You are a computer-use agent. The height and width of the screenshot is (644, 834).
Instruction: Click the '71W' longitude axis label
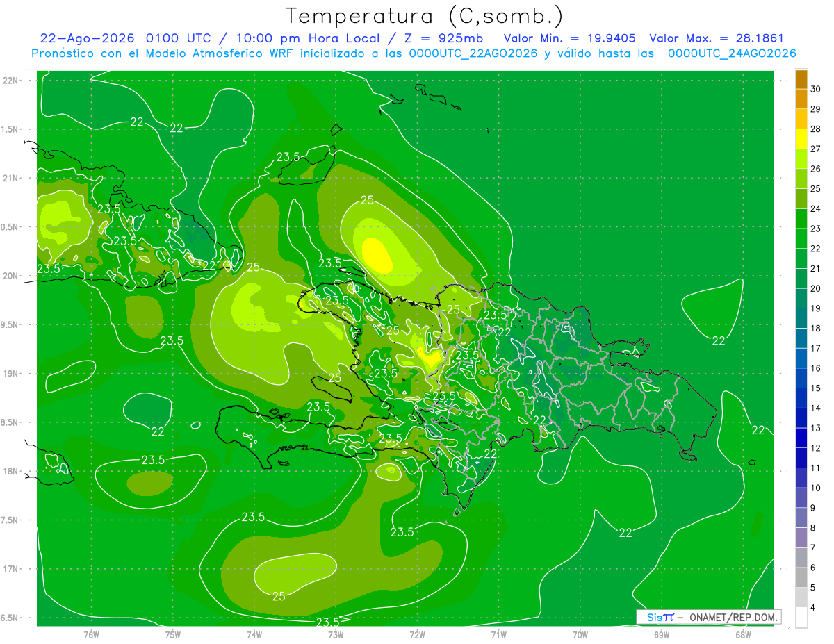(498, 634)
